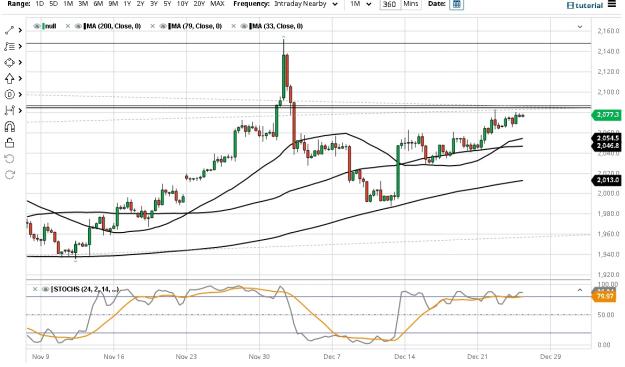Toggle visibility of MA (200, Close, 0)

click(x=79, y=26)
